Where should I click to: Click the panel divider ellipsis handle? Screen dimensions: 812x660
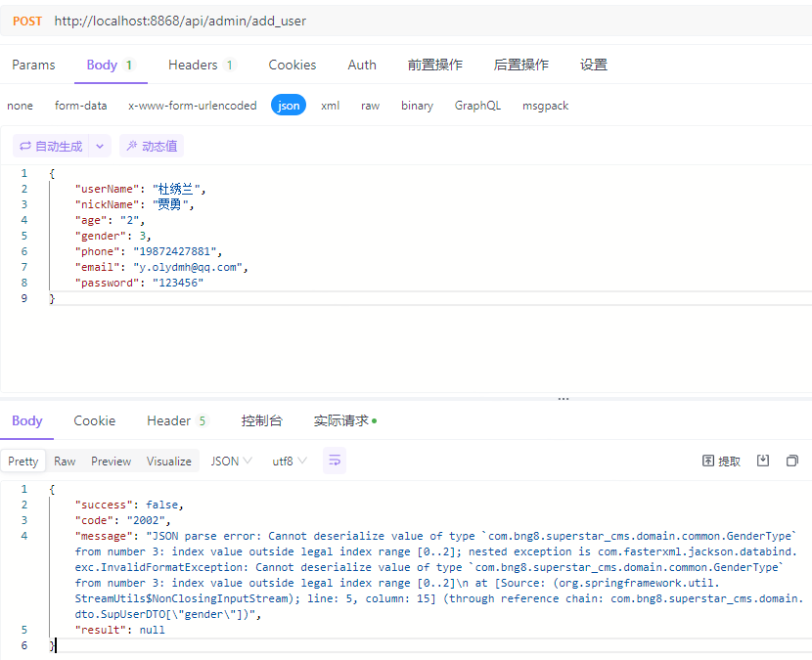pyautogui.click(x=564, y=399)
